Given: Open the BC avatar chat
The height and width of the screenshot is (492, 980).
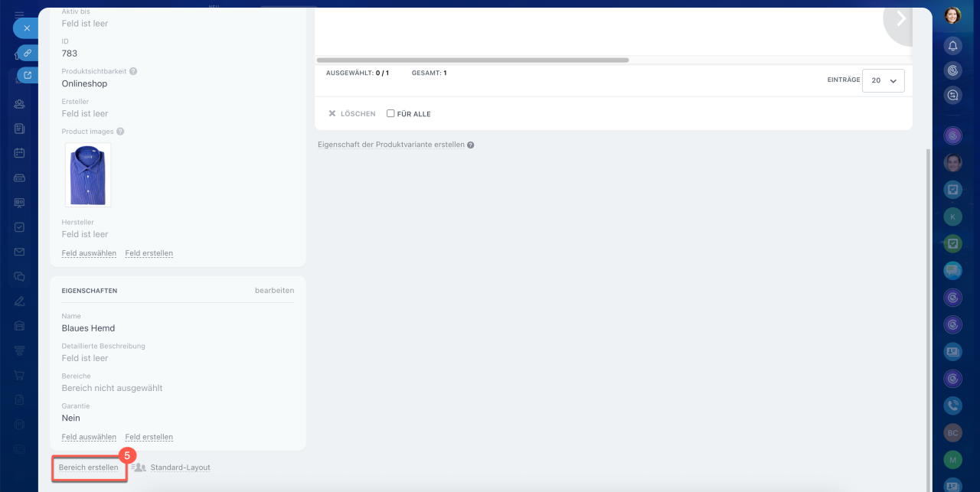Looking at the screenshot, I should click(952, 432).
